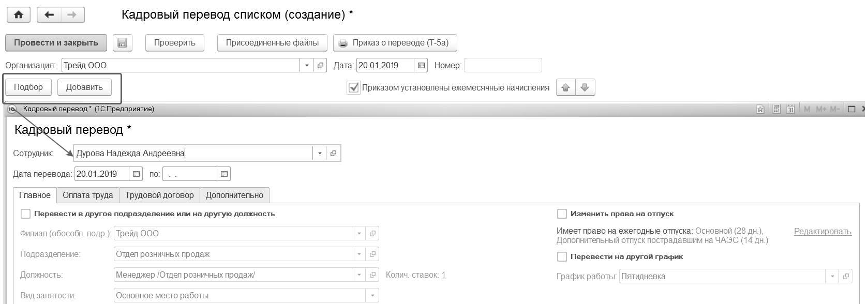Click the 'Редактировать' link

tap(822, 232)
